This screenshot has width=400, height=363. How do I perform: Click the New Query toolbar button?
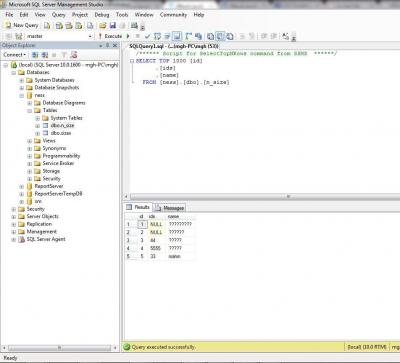pyautogui.click(x=21, y=25)
